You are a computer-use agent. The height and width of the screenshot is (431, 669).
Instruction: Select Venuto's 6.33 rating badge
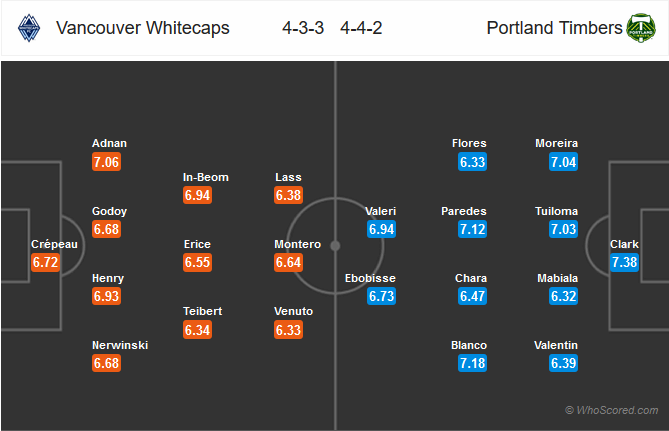click(288, 330)
